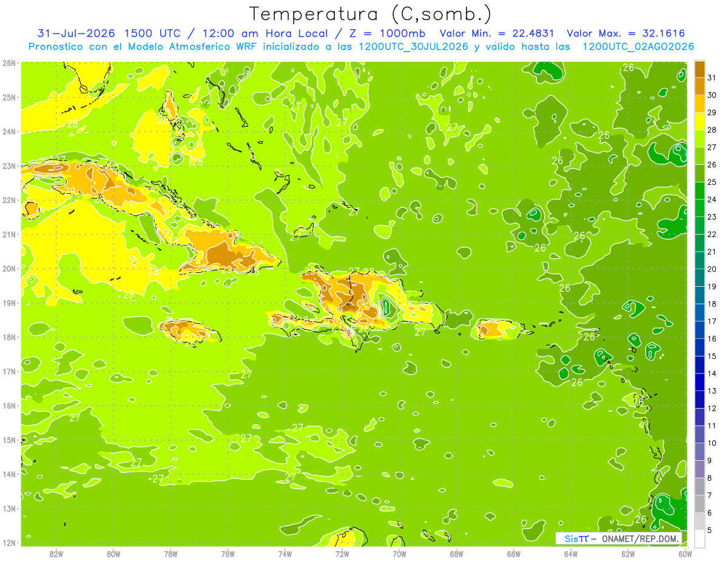Click color bar label "15"

pos(712,356)
